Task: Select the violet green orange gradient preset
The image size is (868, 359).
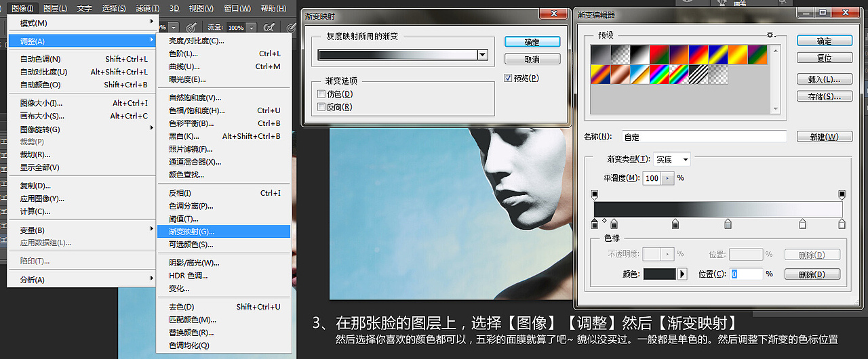Action: 758,55
